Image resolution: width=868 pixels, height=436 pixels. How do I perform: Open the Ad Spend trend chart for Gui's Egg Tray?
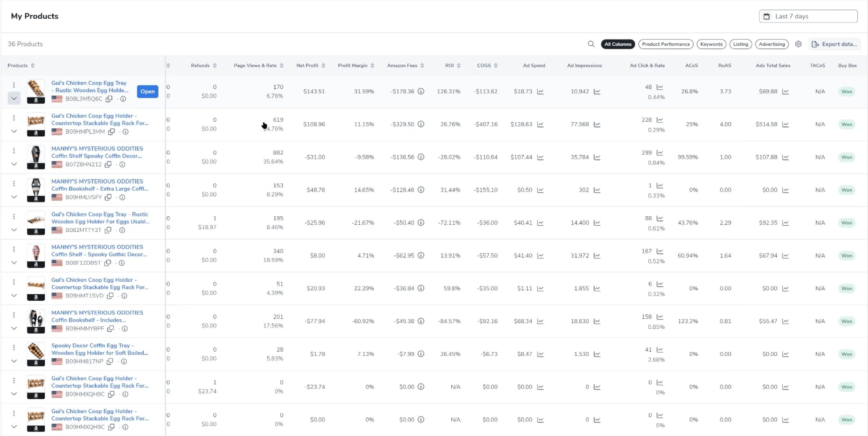click(x=541, y=92)
